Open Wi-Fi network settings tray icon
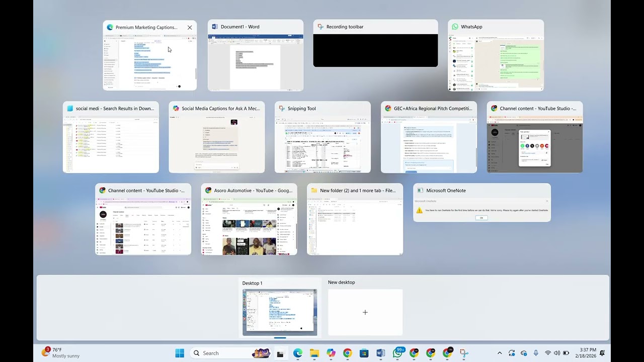Image resolution: width=644 pixels, height=362 pixels. (x=548, y=353)
